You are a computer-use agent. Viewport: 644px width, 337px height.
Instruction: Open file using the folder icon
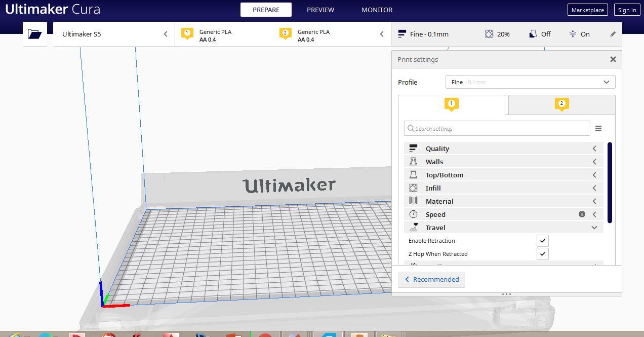[34, 34]
